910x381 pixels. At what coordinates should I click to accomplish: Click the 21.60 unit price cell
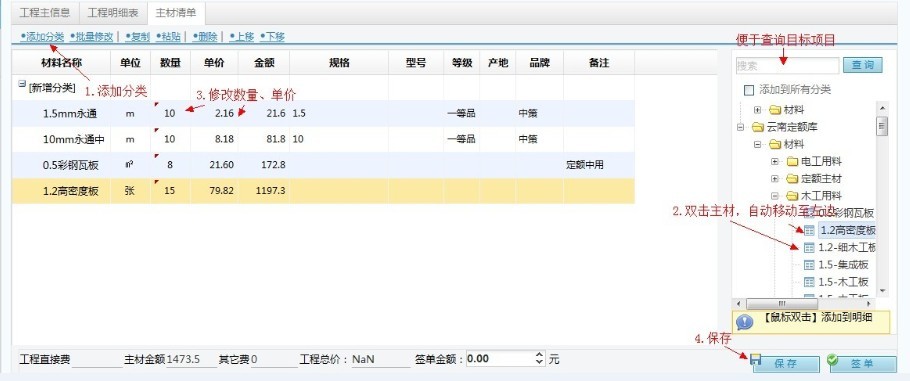214,165
